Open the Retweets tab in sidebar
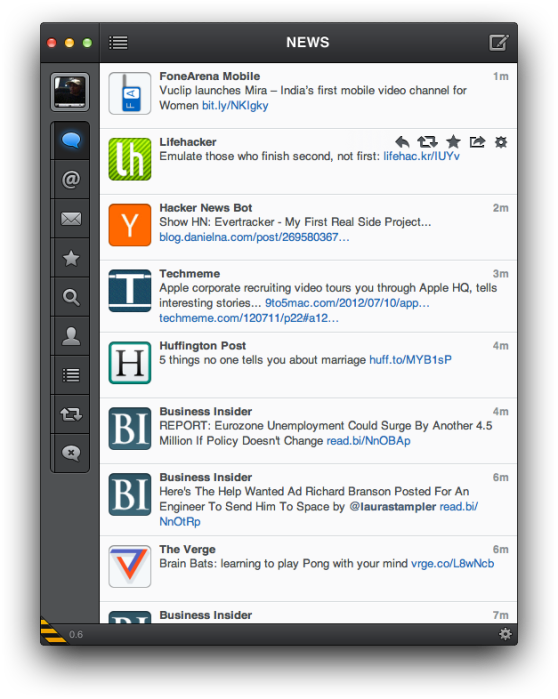 pos(71,415)
